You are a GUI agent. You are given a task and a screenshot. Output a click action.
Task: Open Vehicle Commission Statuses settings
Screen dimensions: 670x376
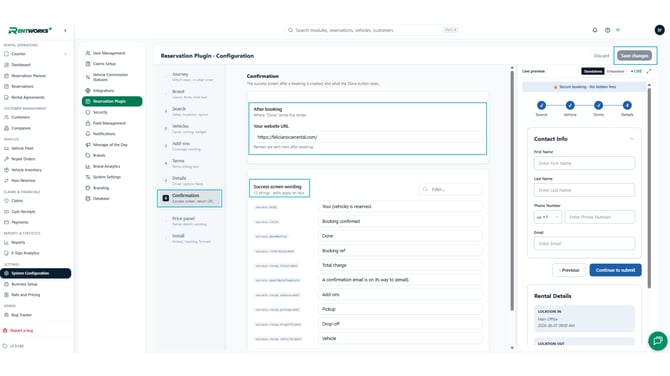pyautogui.click(x=112, y=77)
